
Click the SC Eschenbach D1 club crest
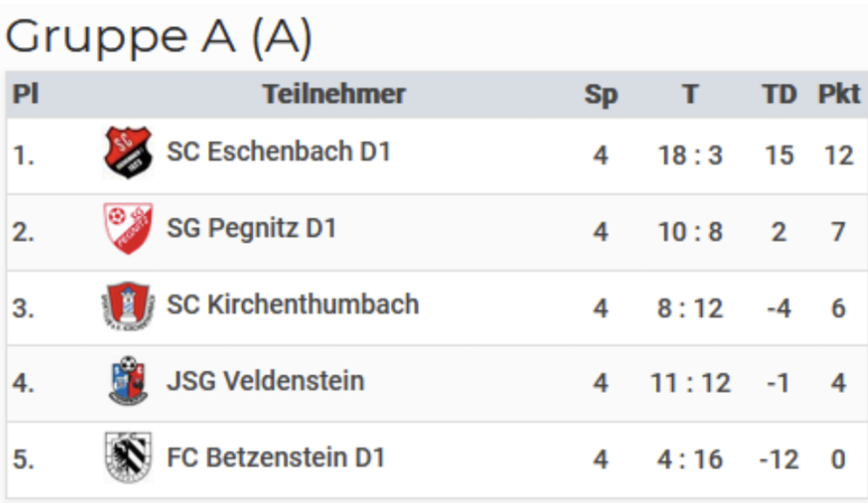pyautogui.click(x=128, y=153)
